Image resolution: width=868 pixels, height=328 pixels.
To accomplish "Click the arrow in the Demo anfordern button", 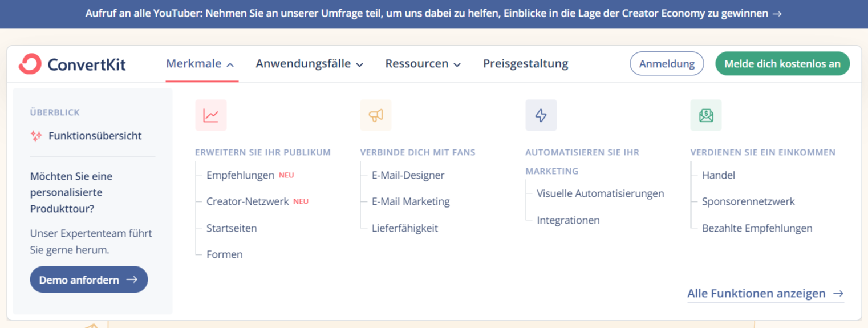I will tap(132, 280).
